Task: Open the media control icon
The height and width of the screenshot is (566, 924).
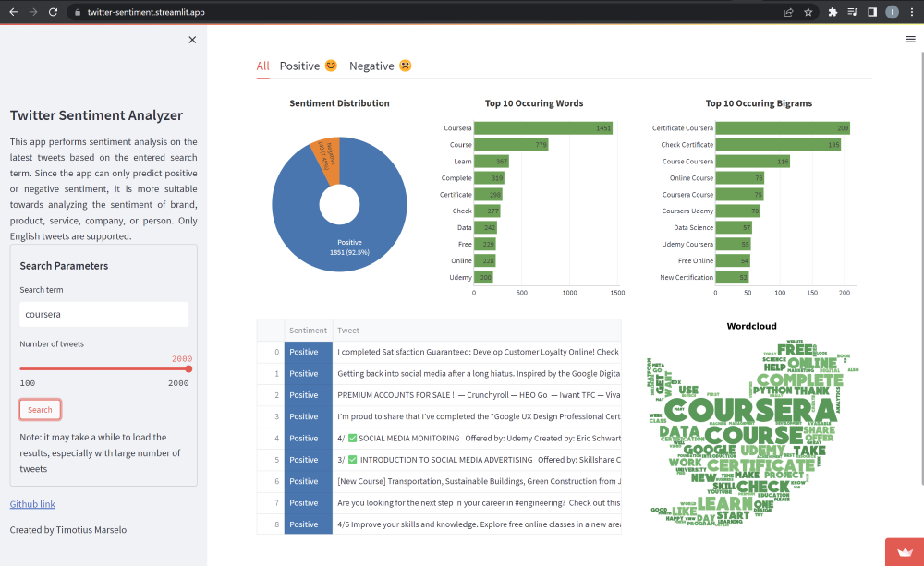Action: tap(852, 12)
